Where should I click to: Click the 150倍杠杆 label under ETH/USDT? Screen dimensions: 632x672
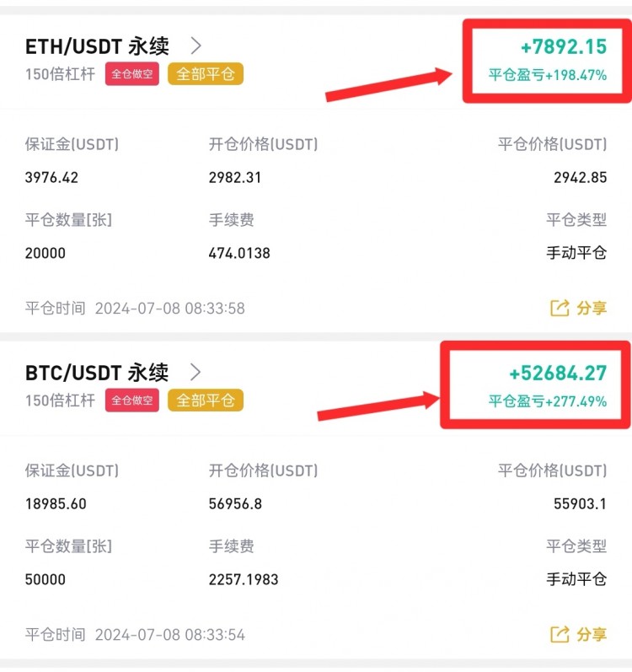tap(60, 74)
